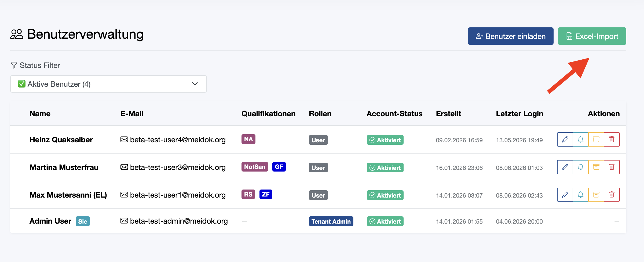Click the NotSan qualification badge
Image resolution: width=644 pixels, height=262 pixels.
pyautogui.click(x=255, y=167)
